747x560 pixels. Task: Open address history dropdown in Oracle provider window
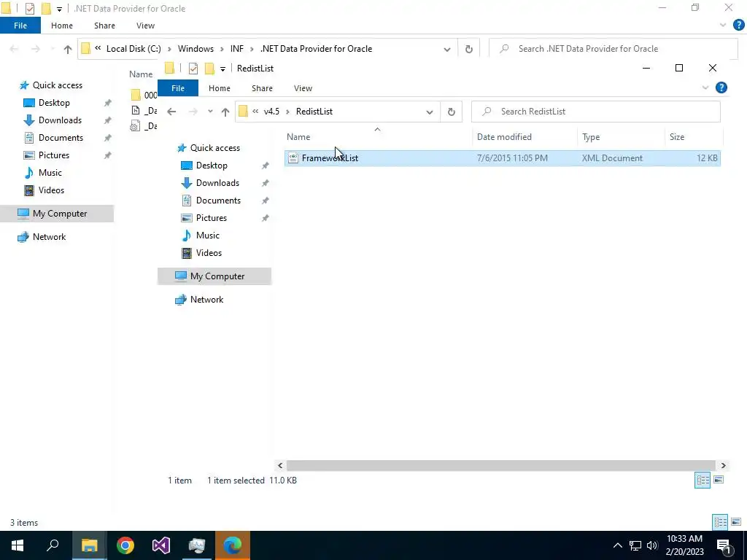click(447, 49)
